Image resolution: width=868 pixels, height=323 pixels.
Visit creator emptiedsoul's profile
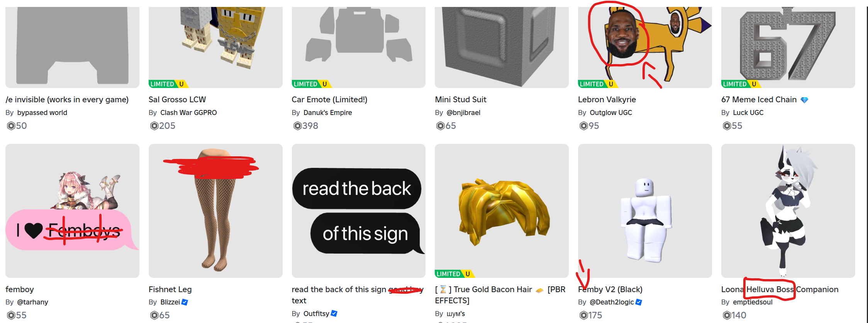tap(753, 302)
